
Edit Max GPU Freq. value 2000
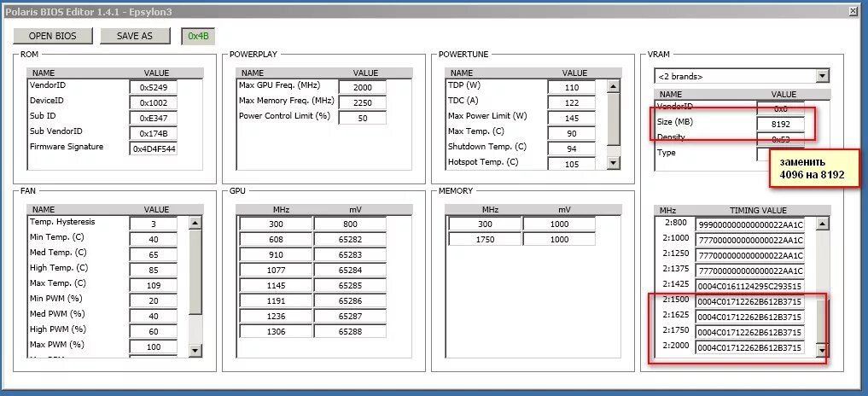click(363, 88)
